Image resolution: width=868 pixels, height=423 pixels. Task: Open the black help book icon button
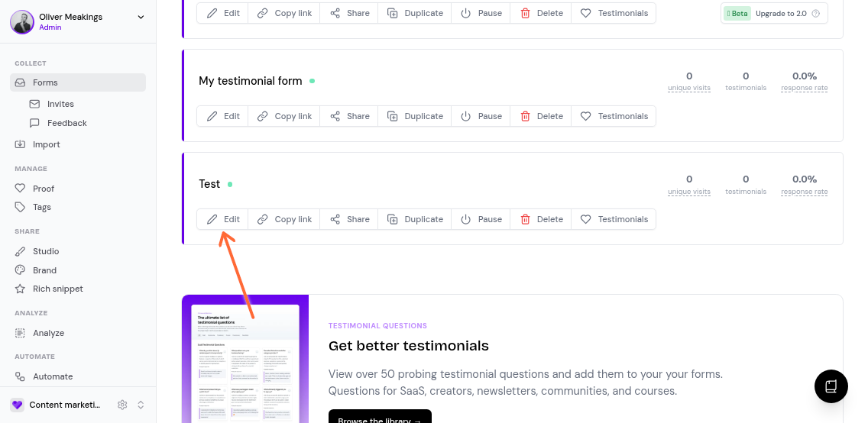[x=831, y=386]
